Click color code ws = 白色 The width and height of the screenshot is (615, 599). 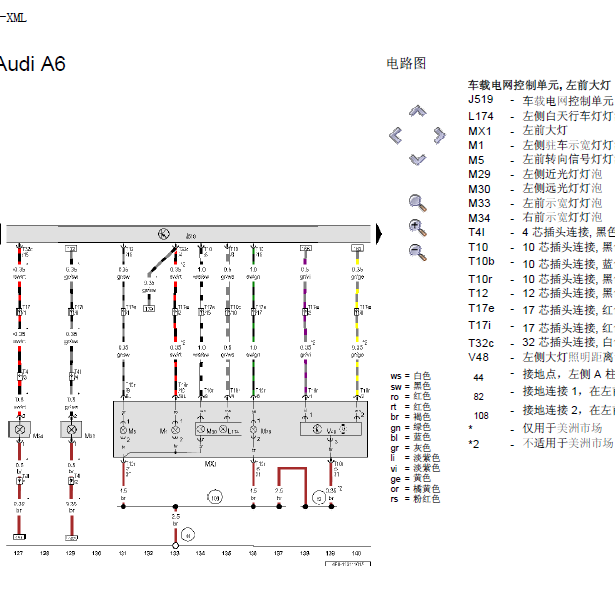pos(410,376)
